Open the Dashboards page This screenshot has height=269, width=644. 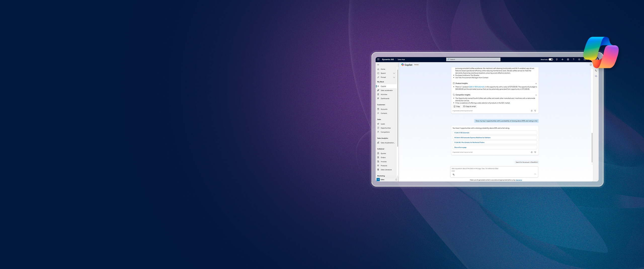click(385, 98)
